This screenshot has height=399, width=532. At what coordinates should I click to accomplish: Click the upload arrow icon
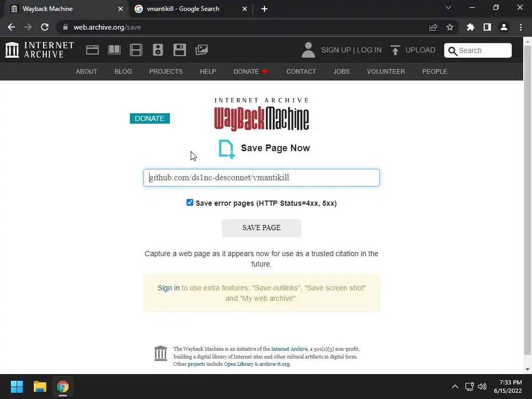click(x=395, y=50)
